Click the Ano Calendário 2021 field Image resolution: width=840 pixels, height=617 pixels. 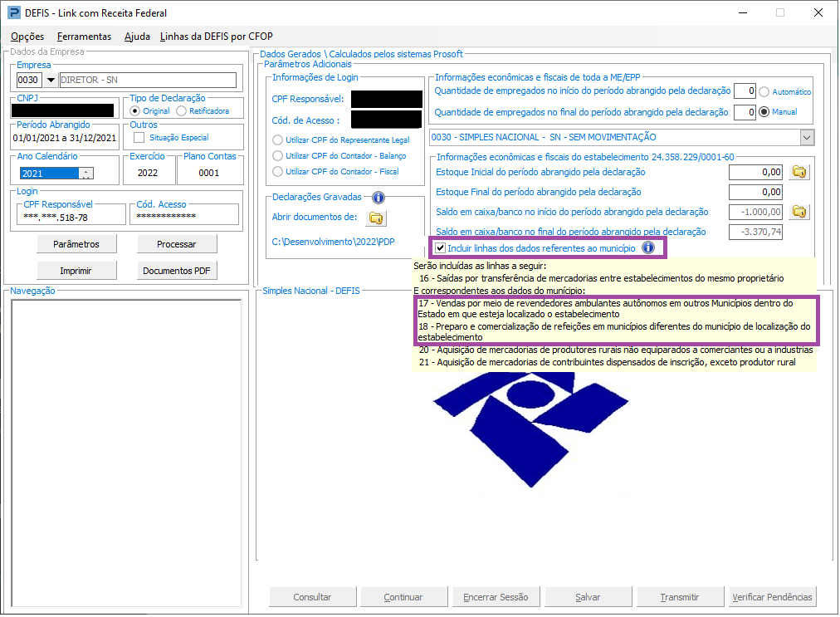[49, 174]
